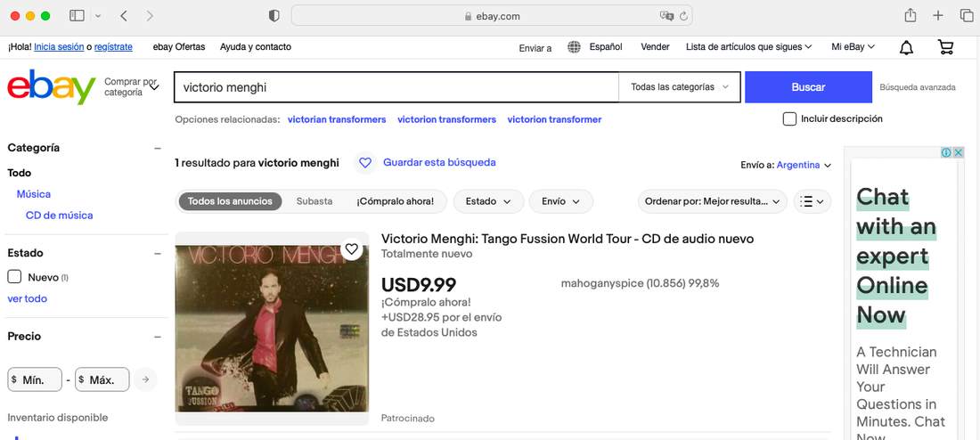Show the tab overview icon
Image resolution: width=980 pixels, height=440 pixels.
pos(967,16)
